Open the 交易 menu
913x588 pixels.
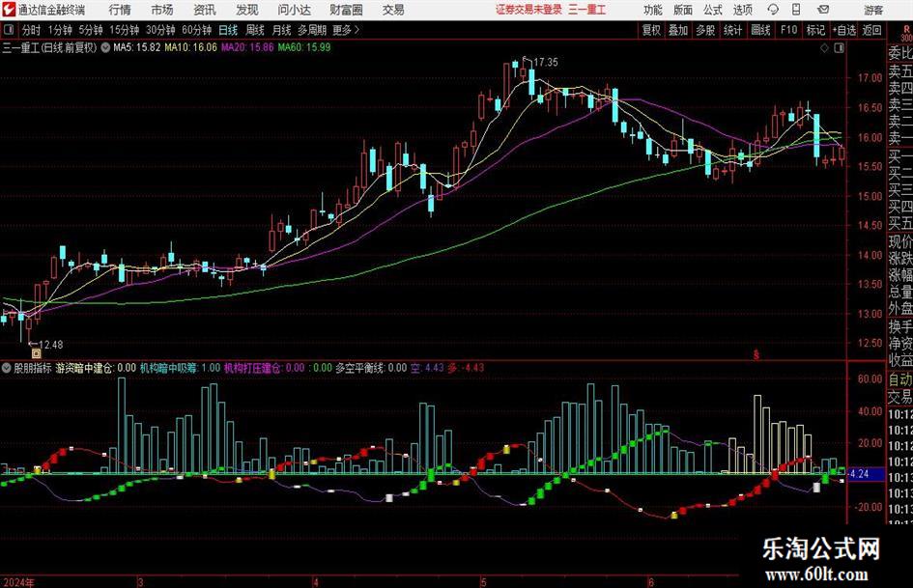(x=393, y=10)
